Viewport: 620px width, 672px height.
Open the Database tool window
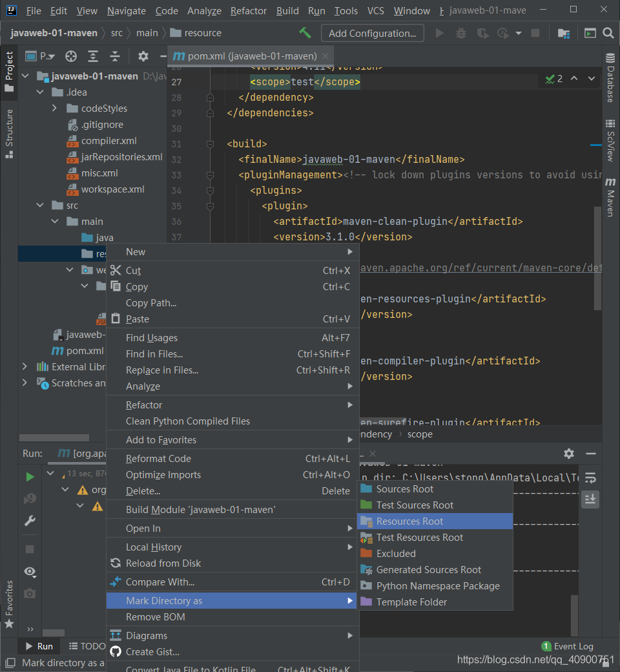610,78
